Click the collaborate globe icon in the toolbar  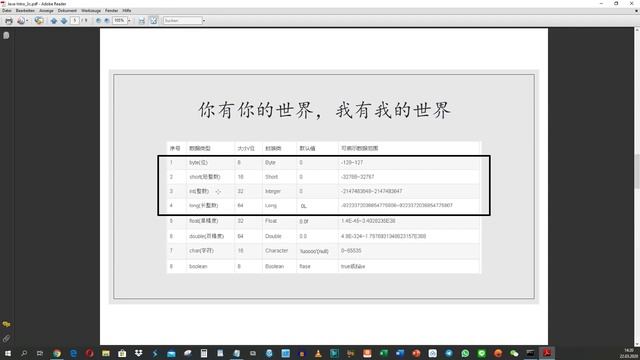(x=39, y=20)
